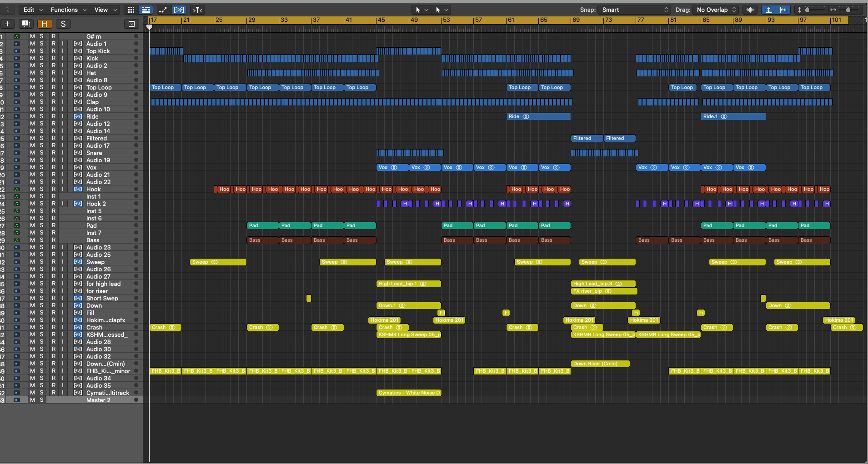Select the Down Riser (Cmin) region
Screen dimensions: 868x464
600,364
